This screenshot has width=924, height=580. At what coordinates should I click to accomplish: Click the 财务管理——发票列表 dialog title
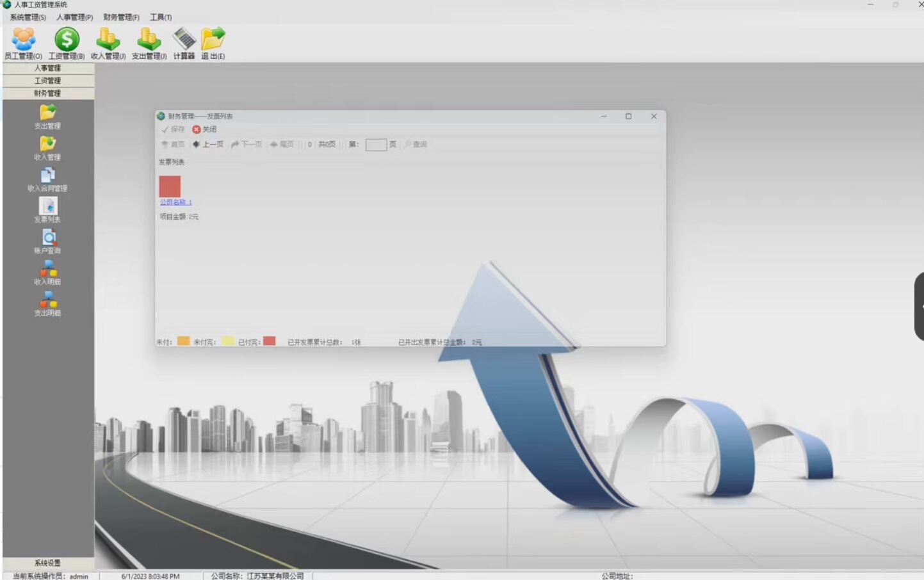pyautogui.click(x=200, y=117)
